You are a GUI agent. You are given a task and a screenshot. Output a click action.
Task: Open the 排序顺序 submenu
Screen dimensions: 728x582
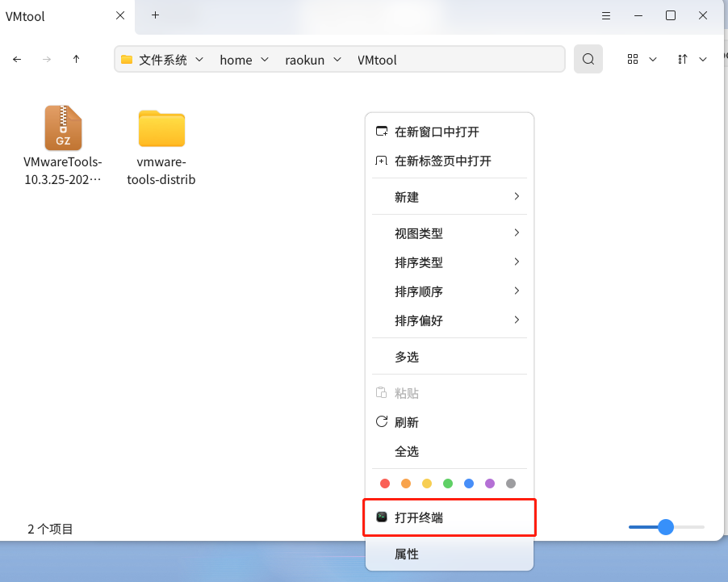coord(450,291)
